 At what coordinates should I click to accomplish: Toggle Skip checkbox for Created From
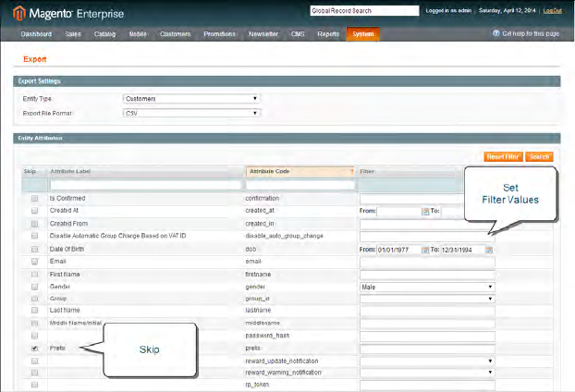34,224
